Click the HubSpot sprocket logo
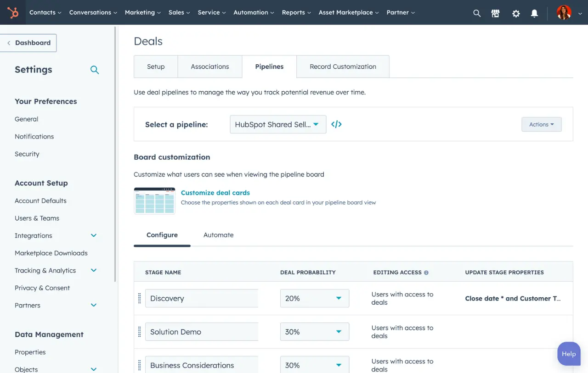Viewport: 588px width, 373px height. pos(11,12)
